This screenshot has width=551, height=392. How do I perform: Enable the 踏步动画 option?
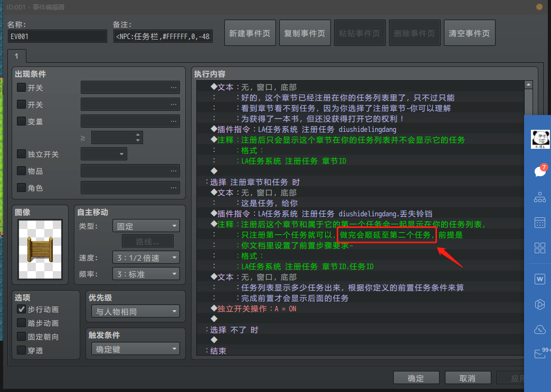pyautogui.click(x=22, y=323)
